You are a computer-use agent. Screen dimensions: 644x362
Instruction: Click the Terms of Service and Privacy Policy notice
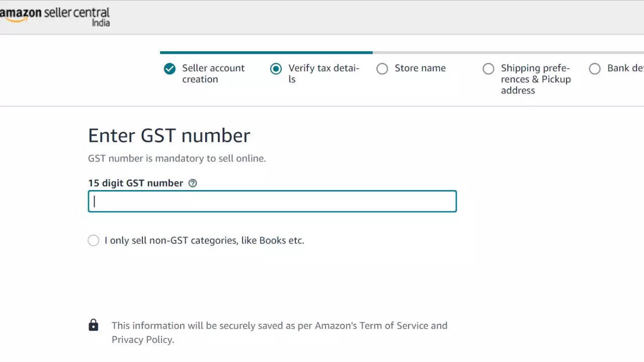click(x=279, y=332)
